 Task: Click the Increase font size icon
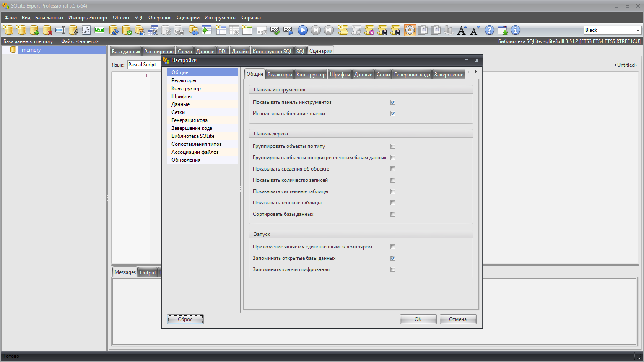coord(462,30)
